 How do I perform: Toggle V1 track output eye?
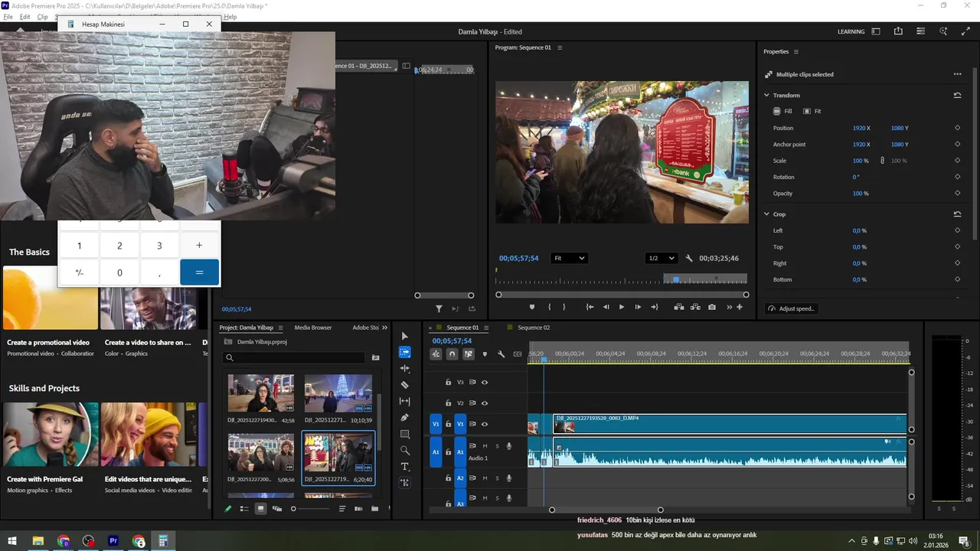(x=485, y=424)
